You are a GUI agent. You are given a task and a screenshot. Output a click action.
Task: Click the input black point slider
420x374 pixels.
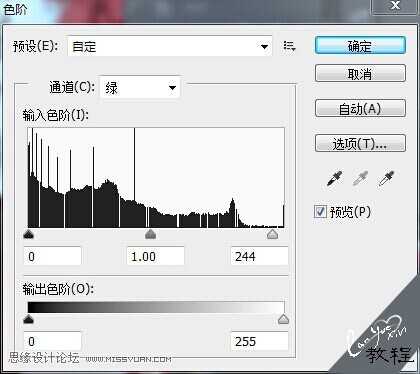click(x=29, y=234)
